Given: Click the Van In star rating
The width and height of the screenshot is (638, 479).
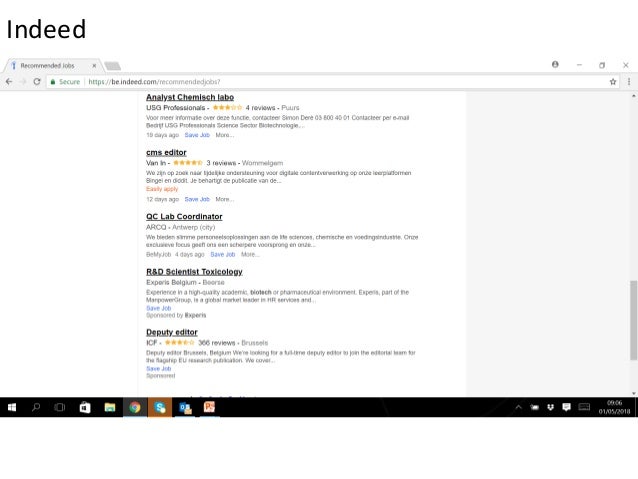Looking at the screenshot, I should 188,163.
